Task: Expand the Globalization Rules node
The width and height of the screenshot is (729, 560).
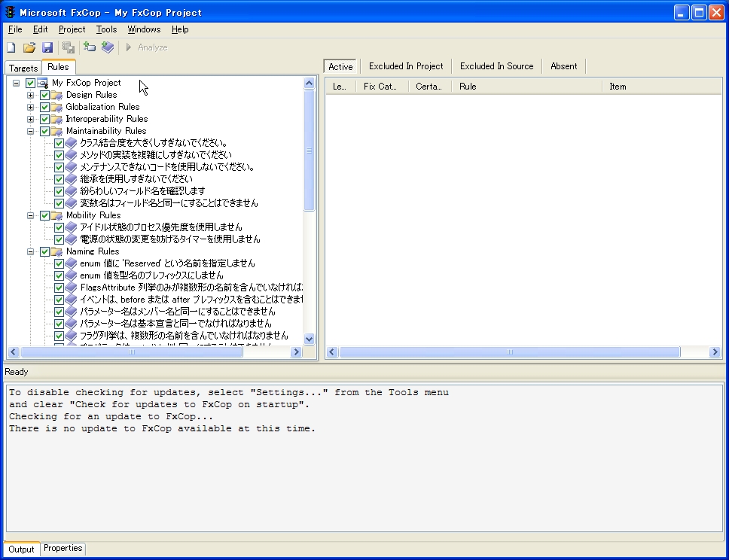Action: pyautogui.click(x=30, y=107)
